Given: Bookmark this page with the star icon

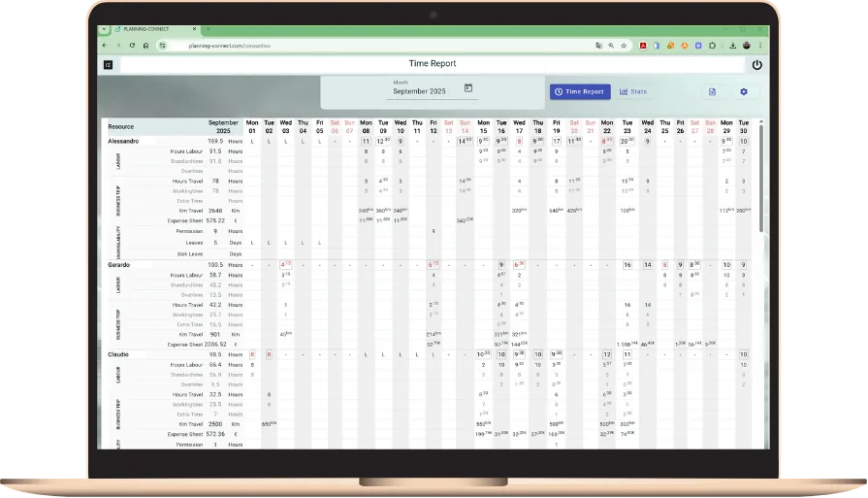Looking at the screenshot, I should point(624,46).
